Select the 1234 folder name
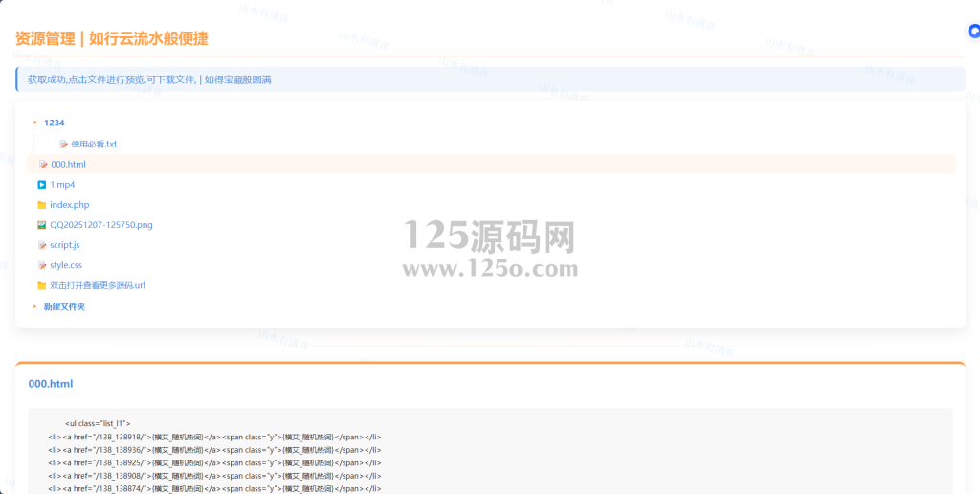 tap(54, 123)
